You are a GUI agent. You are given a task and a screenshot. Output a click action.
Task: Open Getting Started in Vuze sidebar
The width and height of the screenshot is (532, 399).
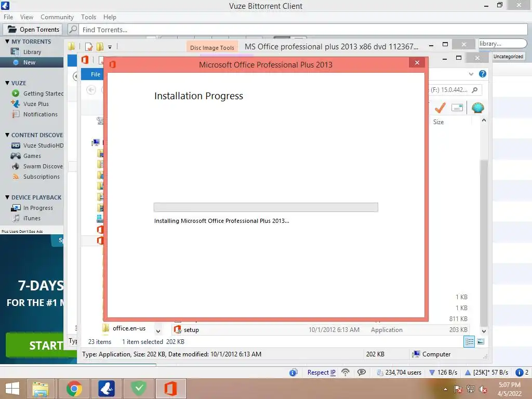coord(43,94)
